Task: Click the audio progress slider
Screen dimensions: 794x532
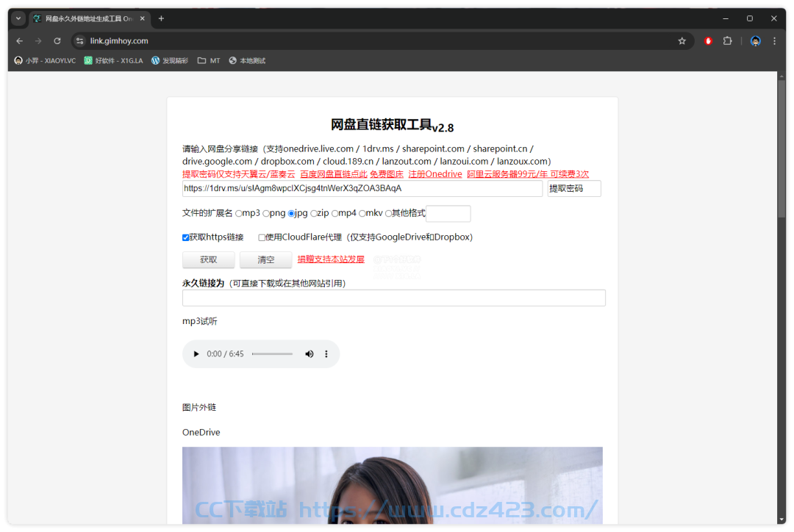Action: [273, 354]
